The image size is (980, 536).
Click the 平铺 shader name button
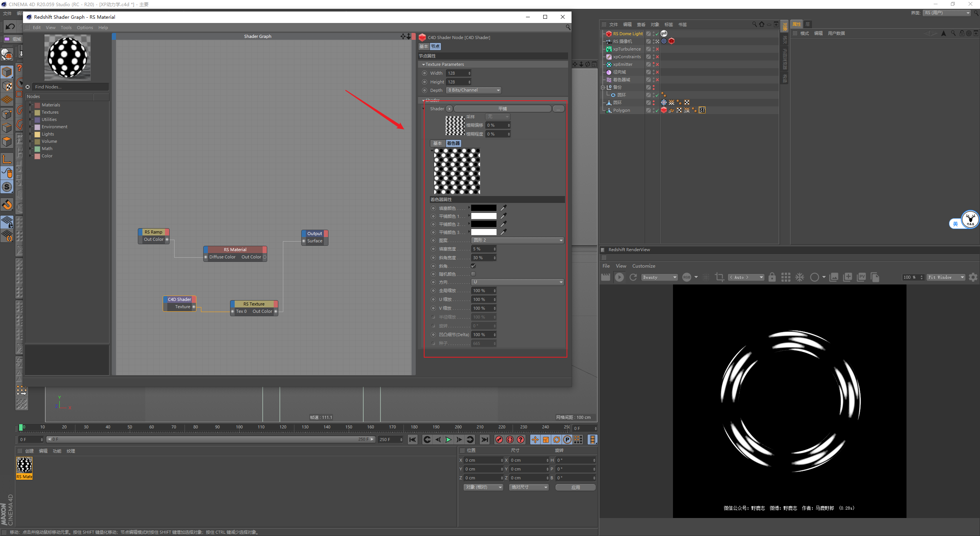pos(502,109)
